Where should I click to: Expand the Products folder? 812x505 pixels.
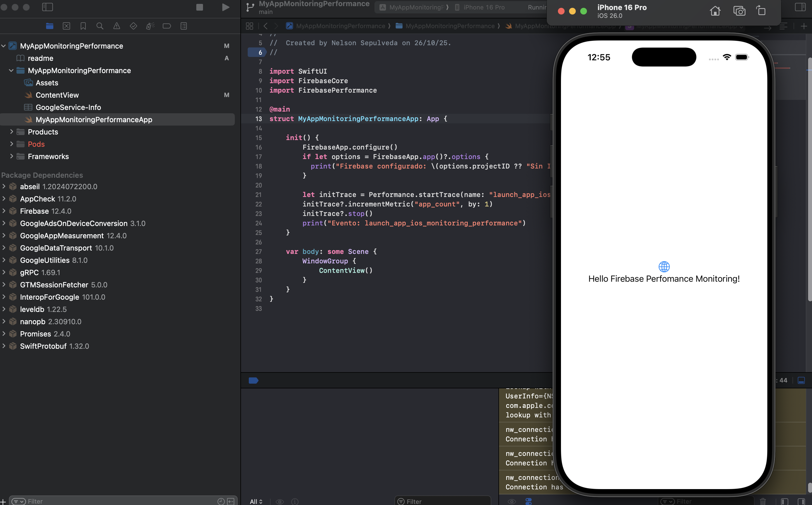[x=12, y=132]
